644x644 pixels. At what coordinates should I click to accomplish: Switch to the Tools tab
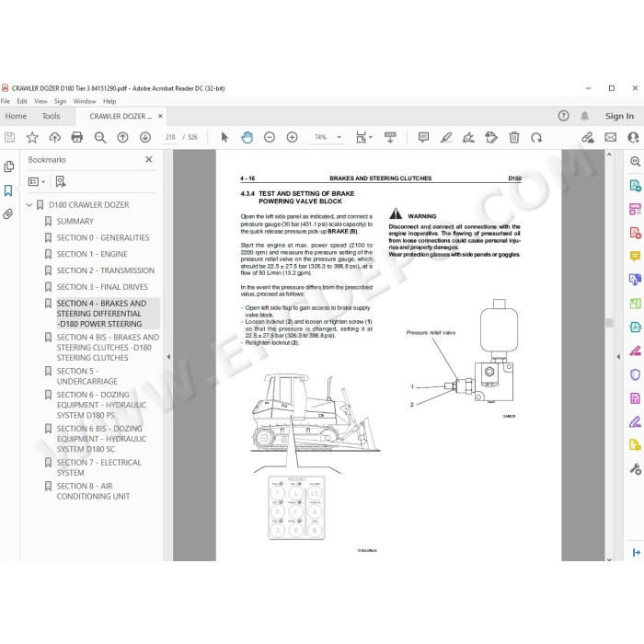click(x=51, y=116)
